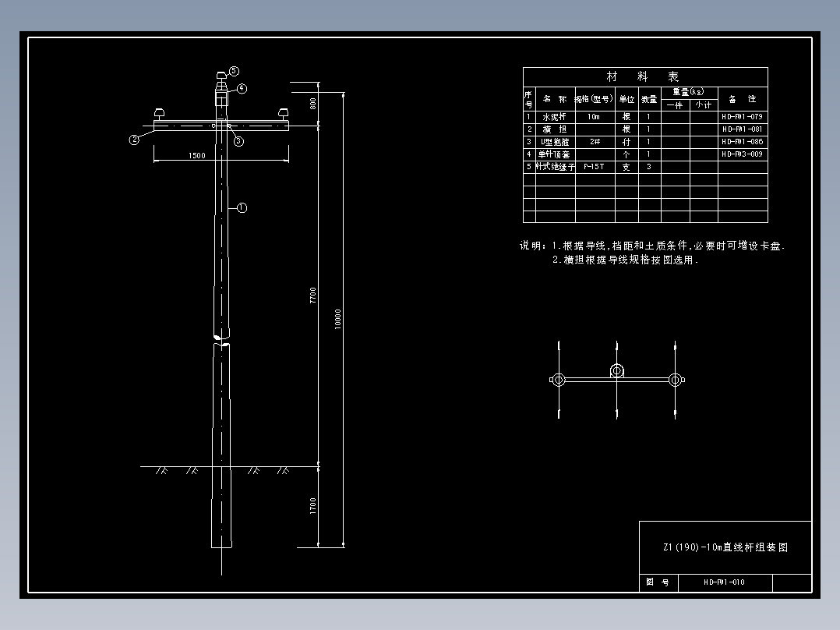
Task: Click the drawing number 'HD-RW1-010'
Action: coord(725,582)
